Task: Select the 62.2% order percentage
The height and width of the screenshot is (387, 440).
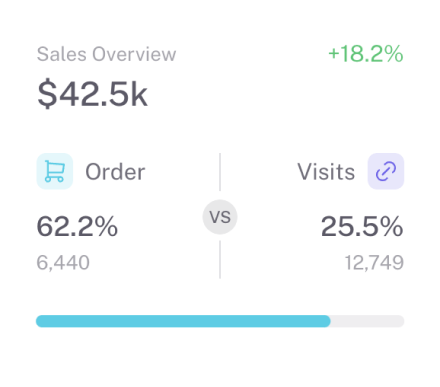Action: coord(77,226)
